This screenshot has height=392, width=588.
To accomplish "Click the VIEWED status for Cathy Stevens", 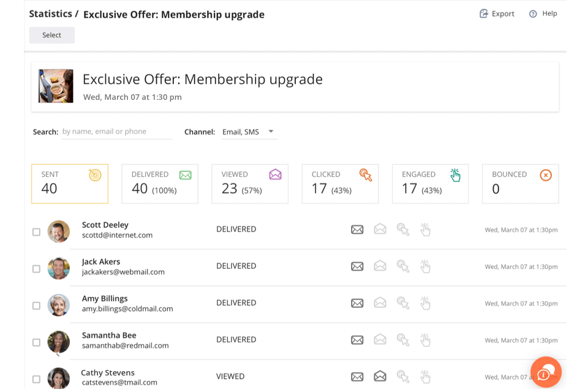I will pyautogui.click(x=230, y=376).
